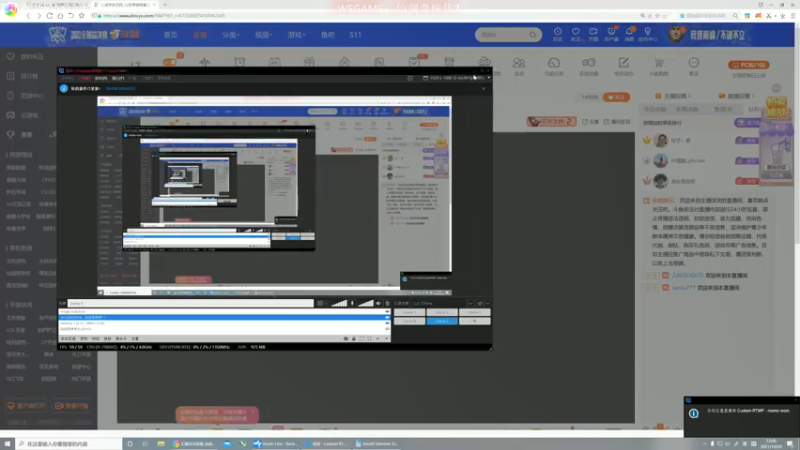Screen dimensions: 800x450
Task: Click the shopping cart icon in room toolbar
Action: 659,65
